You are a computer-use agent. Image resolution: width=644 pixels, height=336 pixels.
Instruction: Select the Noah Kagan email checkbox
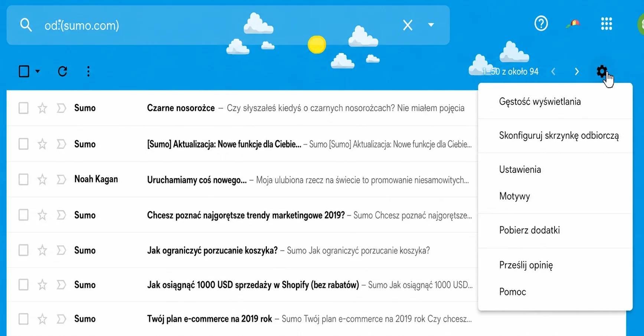pyautogui.click(x=23, y=179)
